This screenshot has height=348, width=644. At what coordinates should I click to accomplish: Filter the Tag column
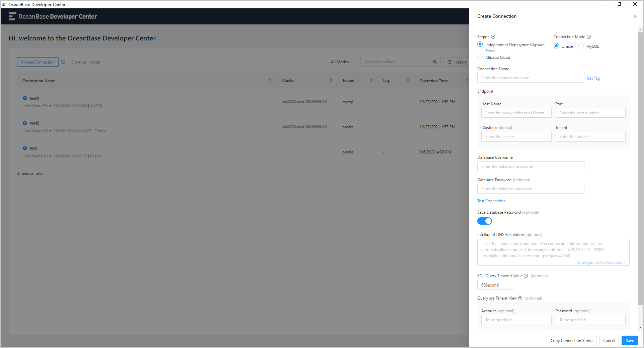click(x=408, y=80)
